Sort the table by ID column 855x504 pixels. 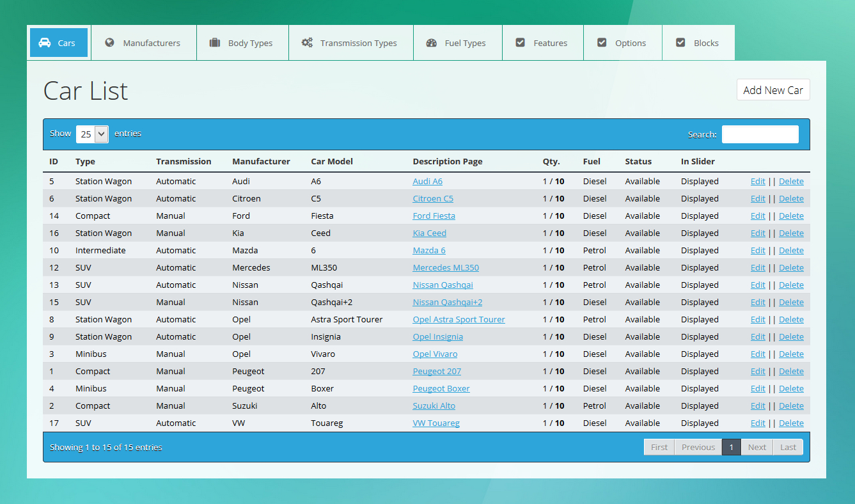(x=54, y=161)
